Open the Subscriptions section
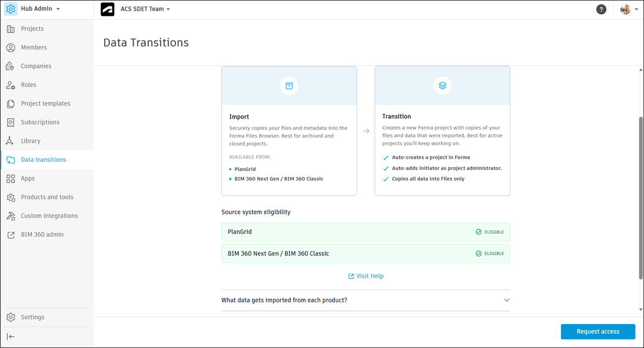 click(40, 122)
